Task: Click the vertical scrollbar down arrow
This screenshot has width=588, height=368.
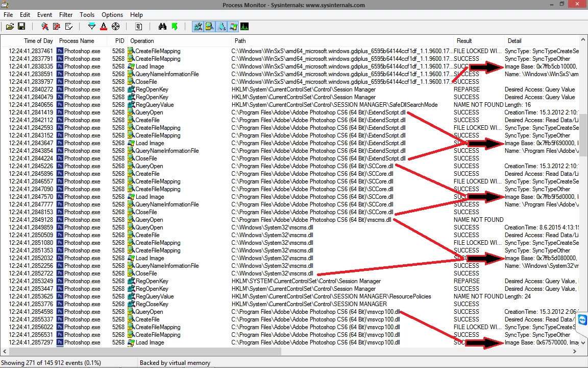Action: point(583,342)
